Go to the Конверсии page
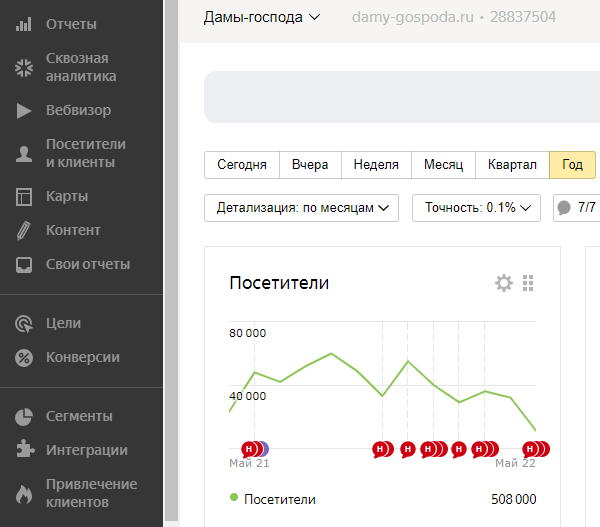 [82, 357]
